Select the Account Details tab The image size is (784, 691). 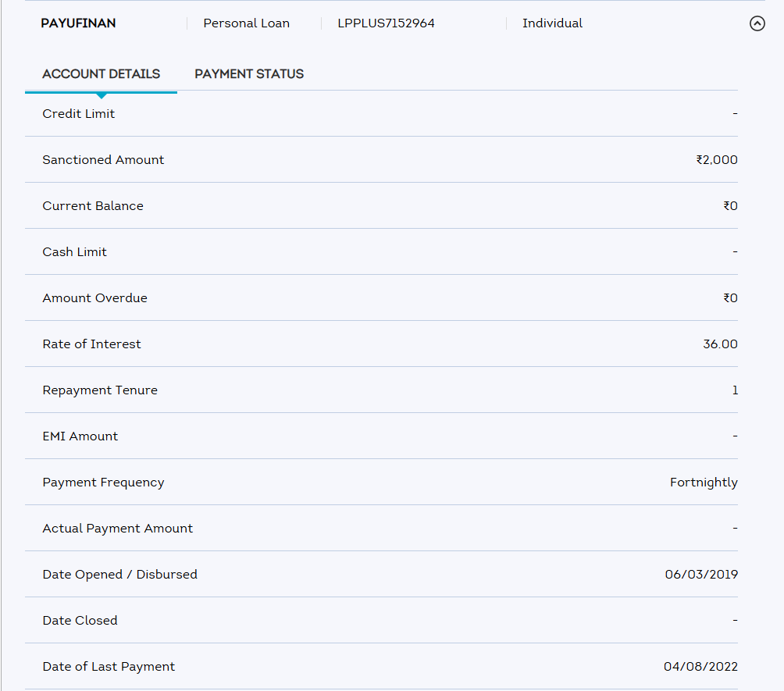[101, 74]
